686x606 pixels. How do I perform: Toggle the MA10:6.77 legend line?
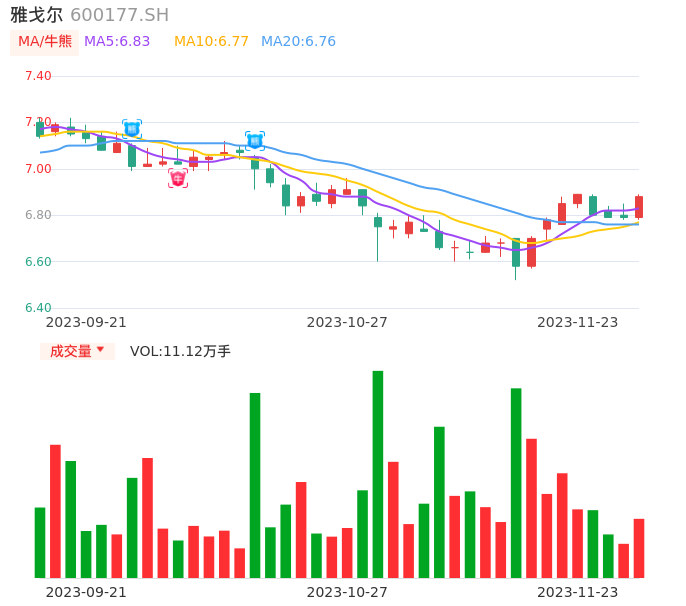pos(211,42)
